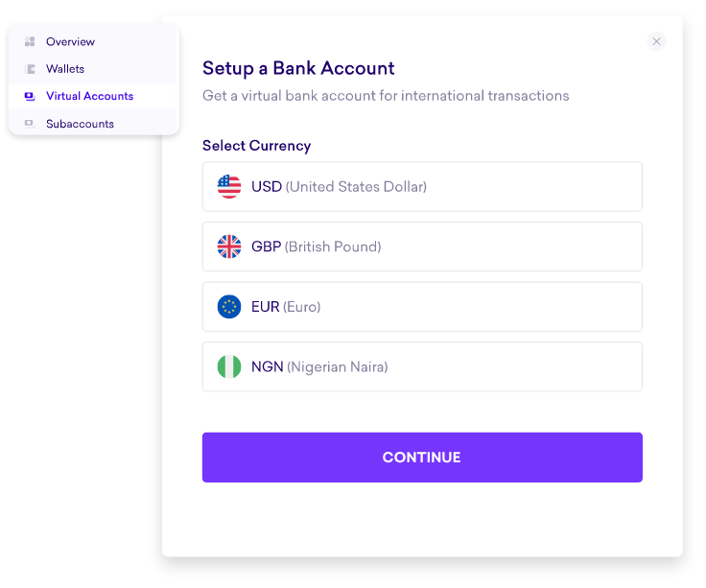Viewport: 706px width, 588px height.
Task: Choose GBP British Pound currency
Action: click(422, 247)
